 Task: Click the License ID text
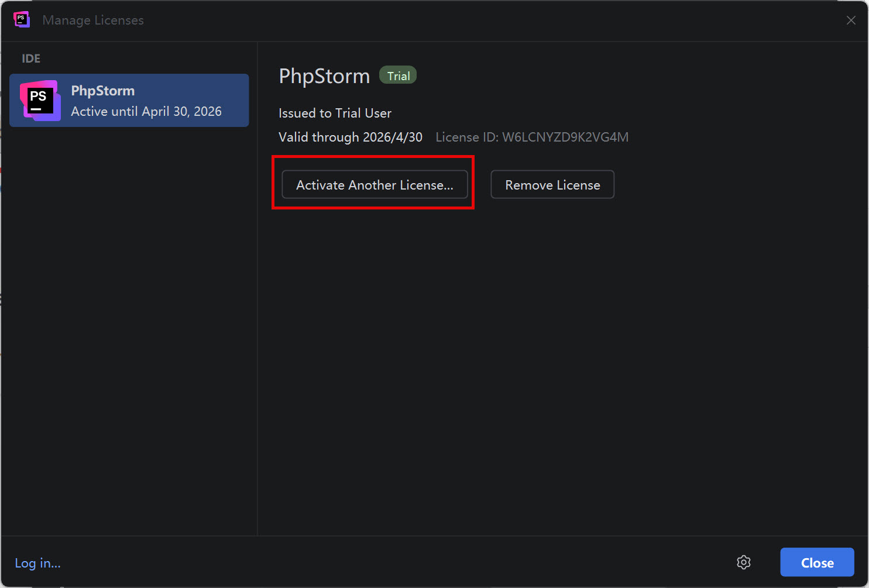[x=531, y=137]
